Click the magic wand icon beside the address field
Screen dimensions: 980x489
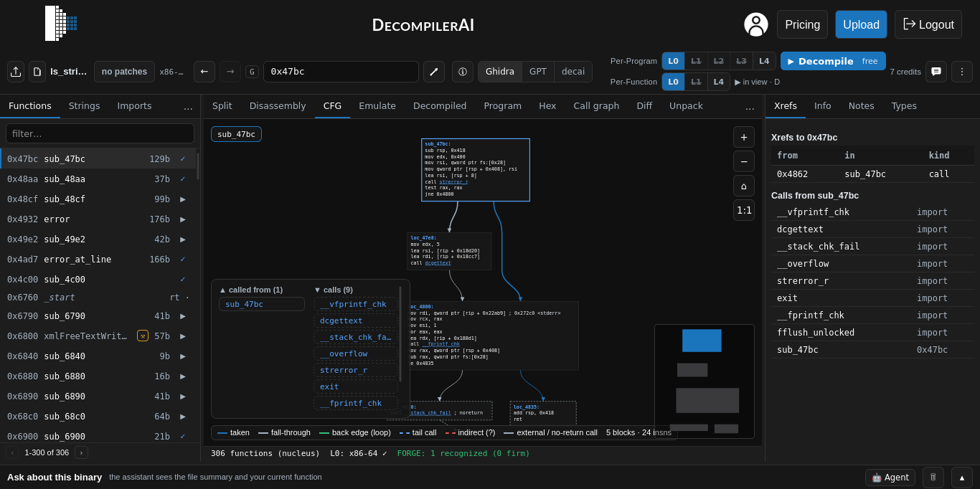tap(434, 72)
